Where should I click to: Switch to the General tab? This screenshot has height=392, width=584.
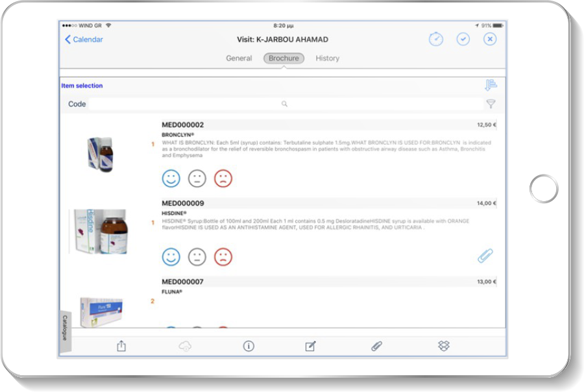(x=239, y=58)
